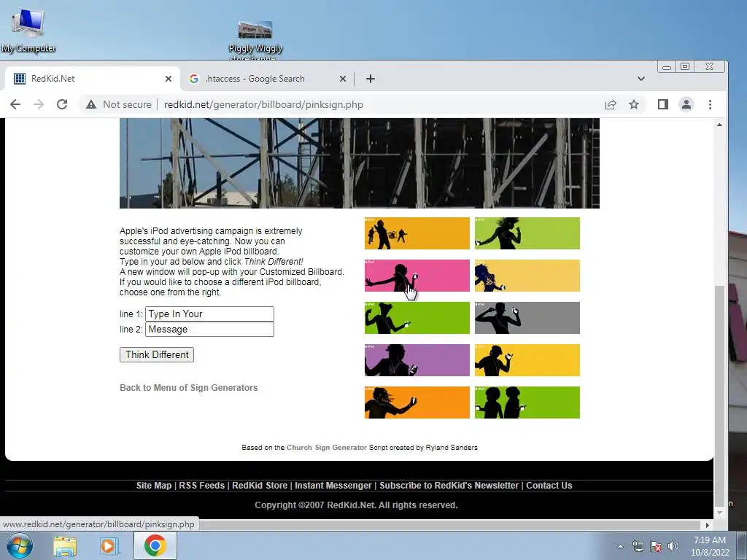Image resolution: width=747 pixels, height=560 pixels.
Task: Open the browser side panel icon
Action: pos(662,104)
